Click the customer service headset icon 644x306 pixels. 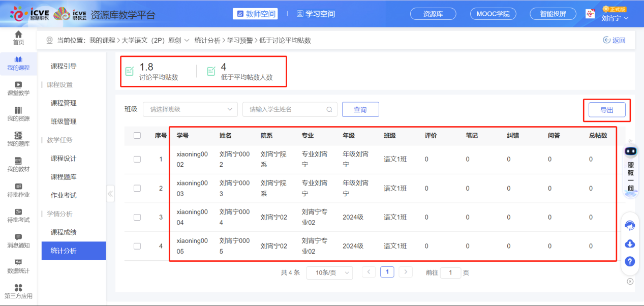pos(630,226)
